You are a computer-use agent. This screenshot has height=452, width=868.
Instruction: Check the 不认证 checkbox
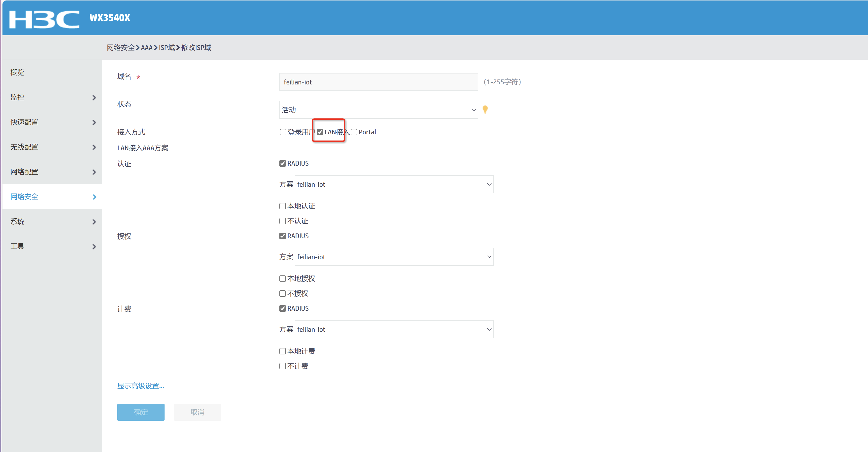(x=282, y=221)
